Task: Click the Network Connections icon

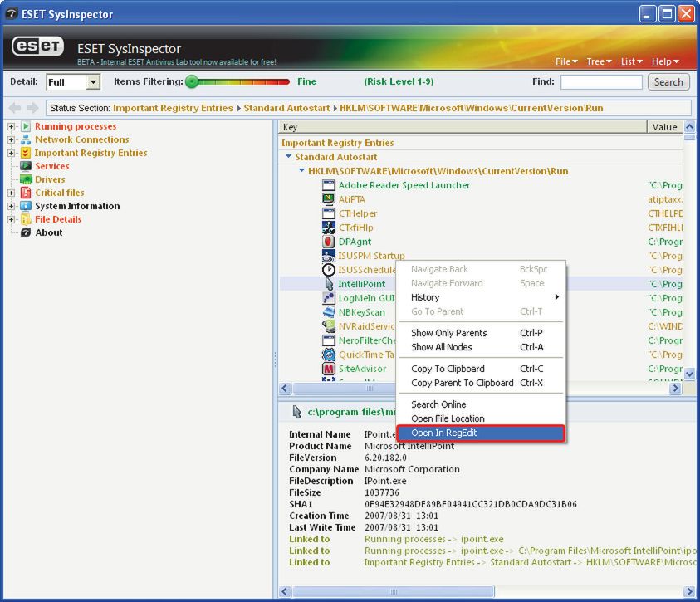Action: point(26,139)
